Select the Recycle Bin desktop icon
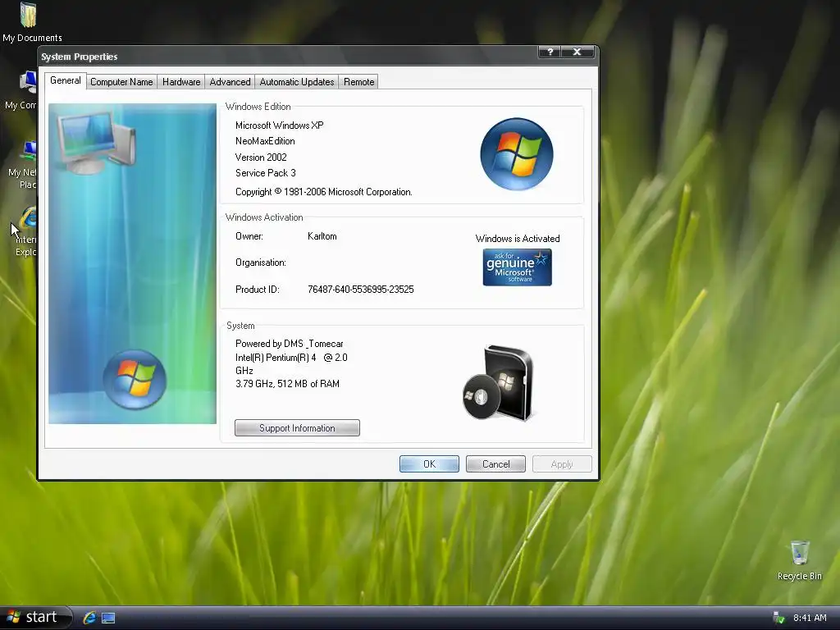The width and height of the screenshot is (840, 630). coord(799,560)
